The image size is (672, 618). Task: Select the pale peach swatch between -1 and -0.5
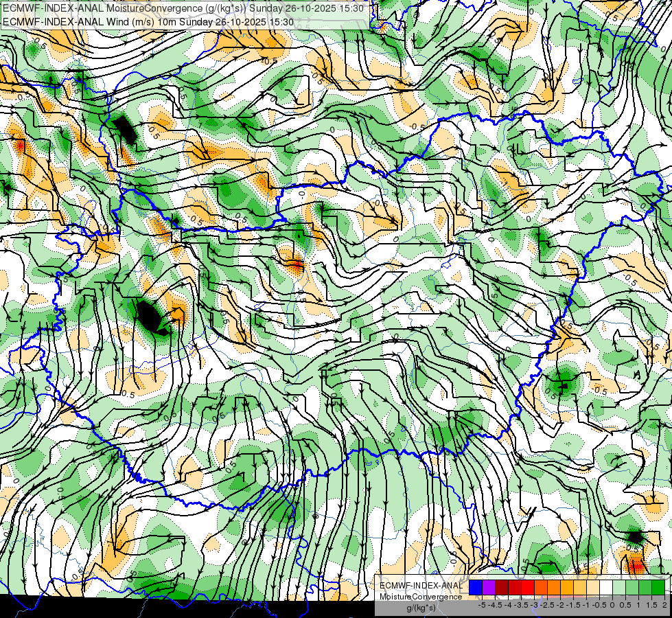pyautogui.click(x=593, y=588)
